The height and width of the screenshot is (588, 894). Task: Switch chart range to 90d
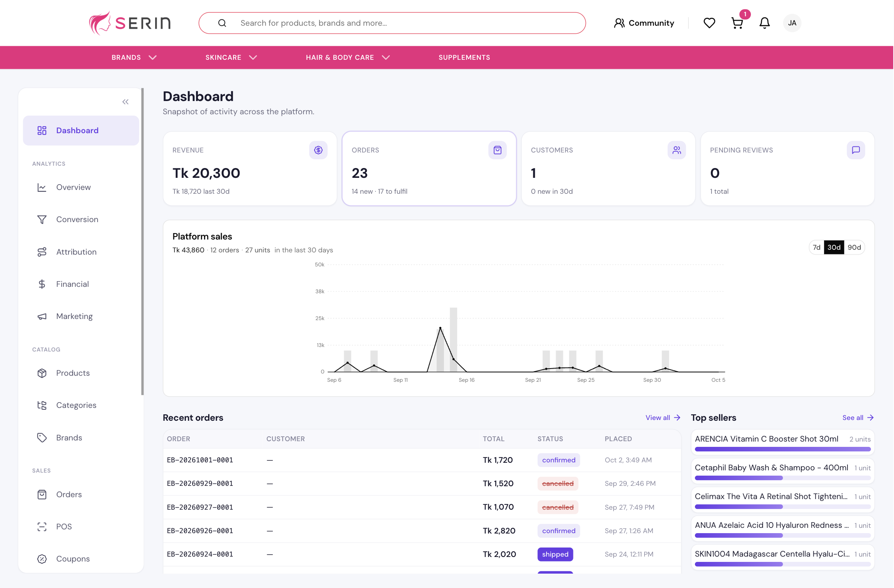854,247
